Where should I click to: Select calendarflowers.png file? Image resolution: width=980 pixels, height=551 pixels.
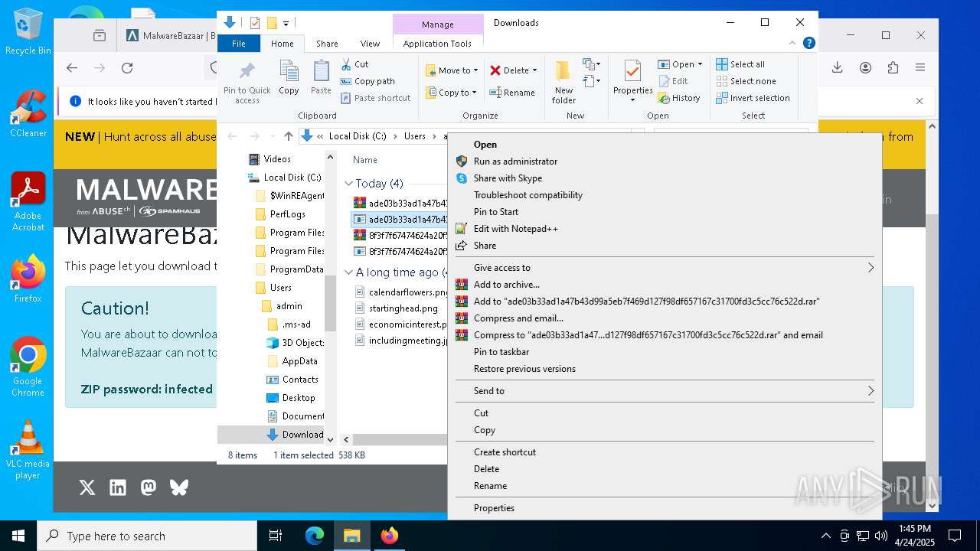coord(401,292)
